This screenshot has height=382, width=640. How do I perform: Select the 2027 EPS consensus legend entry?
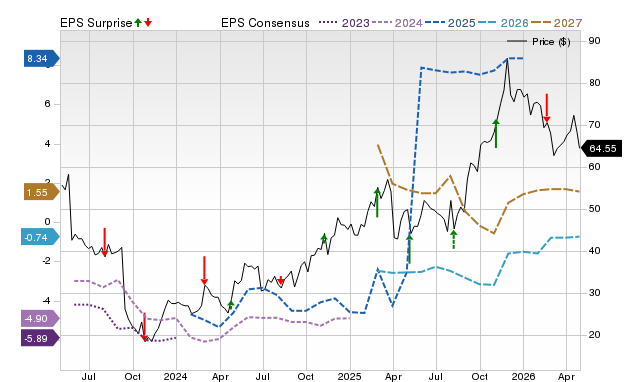[x=557, y=23]
